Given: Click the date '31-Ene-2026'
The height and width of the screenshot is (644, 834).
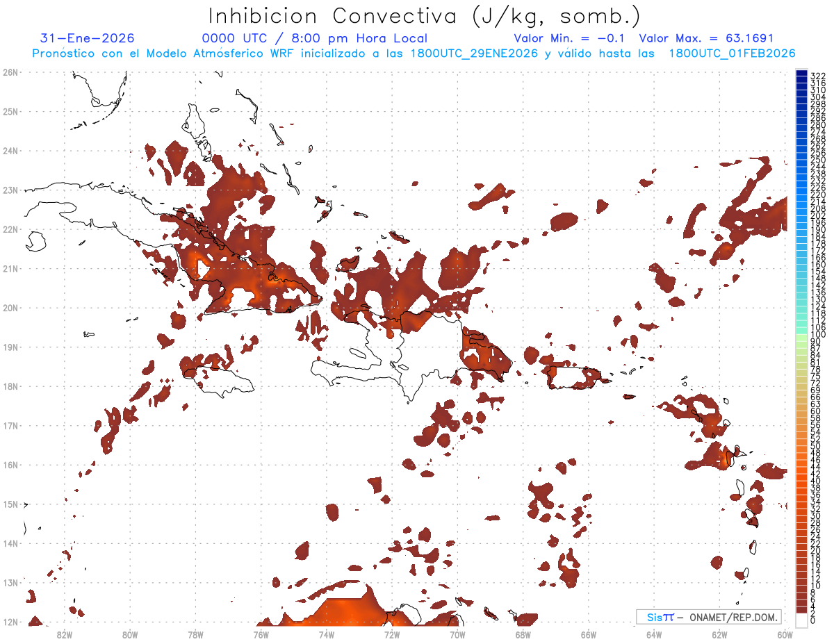Looking at the screenshot, I should (88, 38).
